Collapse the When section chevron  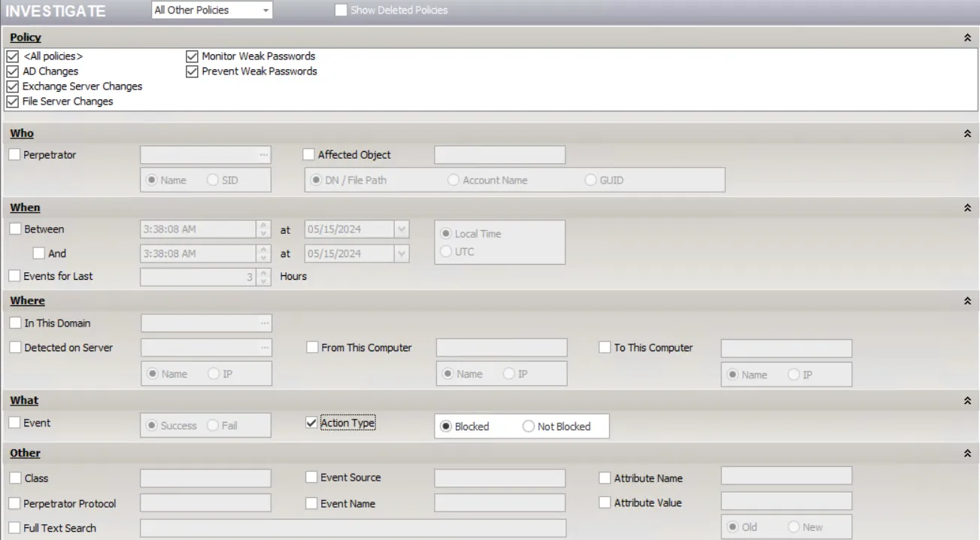(967, 208)
